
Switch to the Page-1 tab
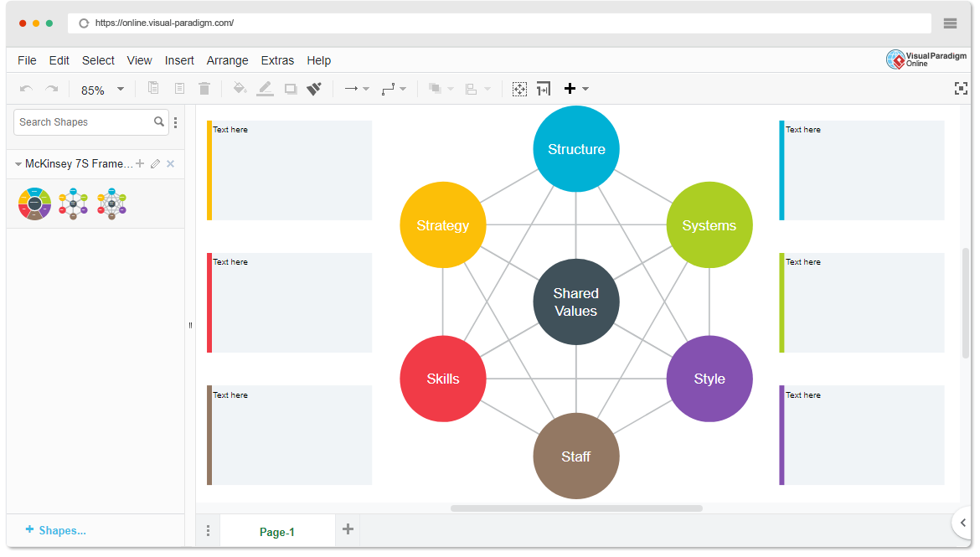click(277, 532)
